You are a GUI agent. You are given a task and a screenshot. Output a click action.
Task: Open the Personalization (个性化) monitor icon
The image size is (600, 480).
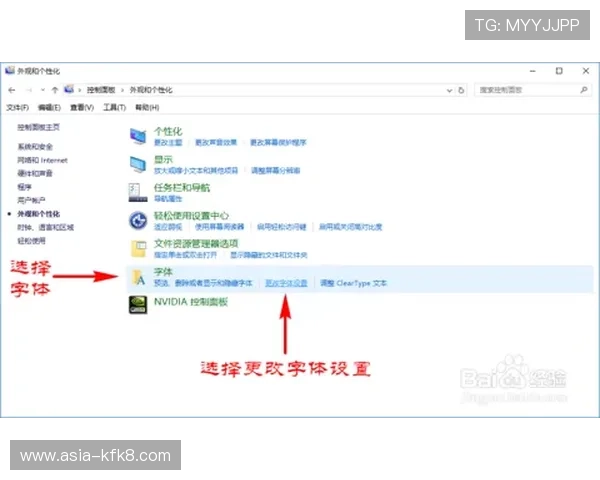(x=138, y=136)
